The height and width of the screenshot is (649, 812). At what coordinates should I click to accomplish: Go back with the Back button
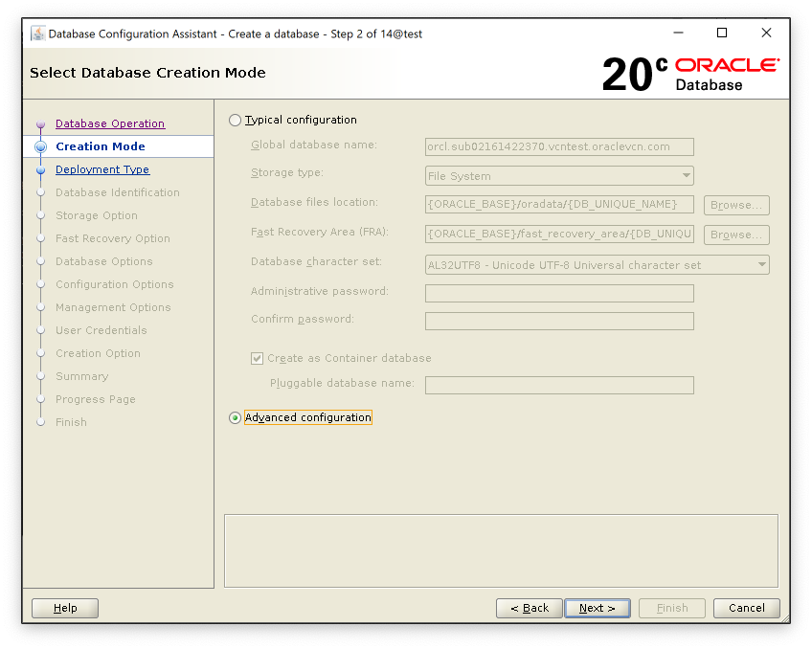point(529,608)
